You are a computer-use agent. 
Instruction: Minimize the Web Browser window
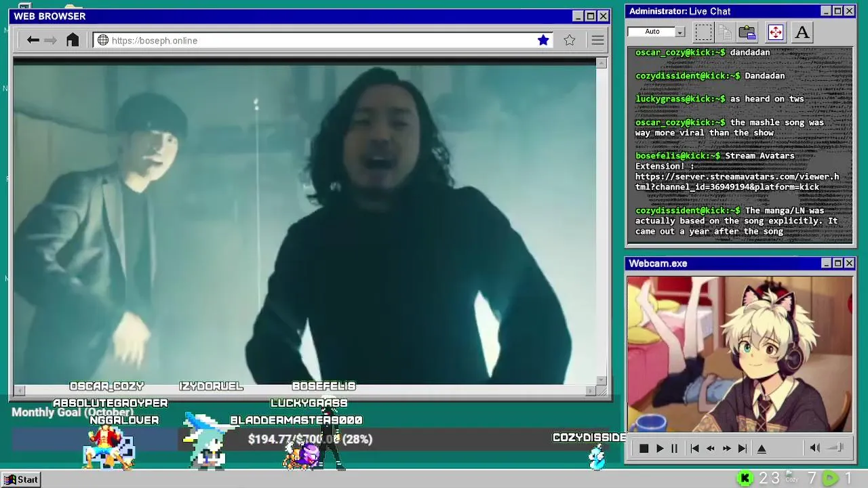pos(578,16)
